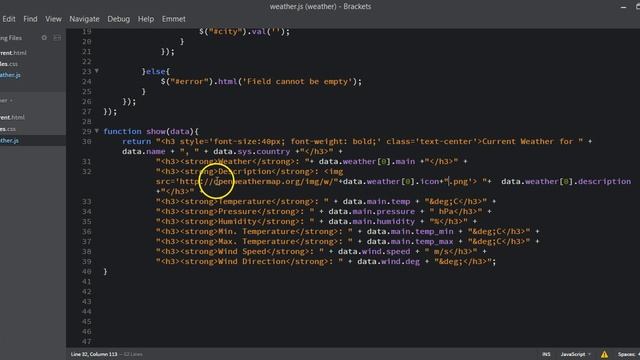
Task: Click '}else{' on line 23
Action: coord(156,71)
